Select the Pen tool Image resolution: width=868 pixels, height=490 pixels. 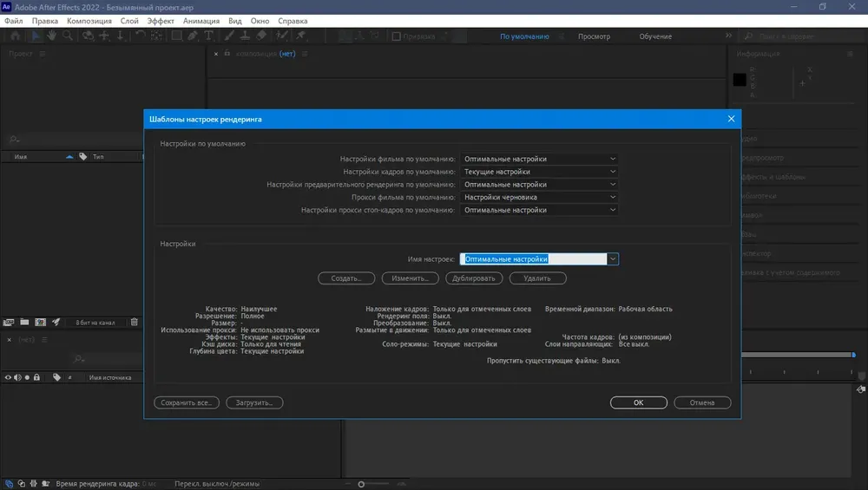(193, 36)
